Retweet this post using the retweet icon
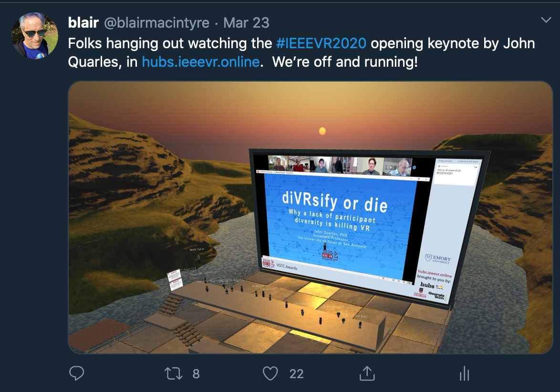Viewport: 560px width, 392px height. [174, 373]
